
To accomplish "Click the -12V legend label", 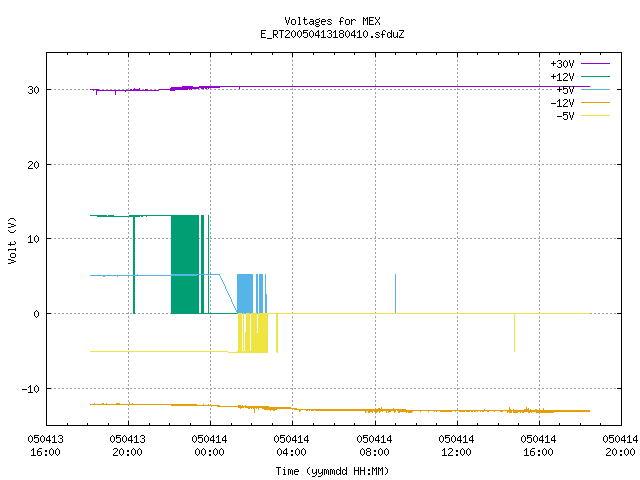I will click(x=562, y=103).
